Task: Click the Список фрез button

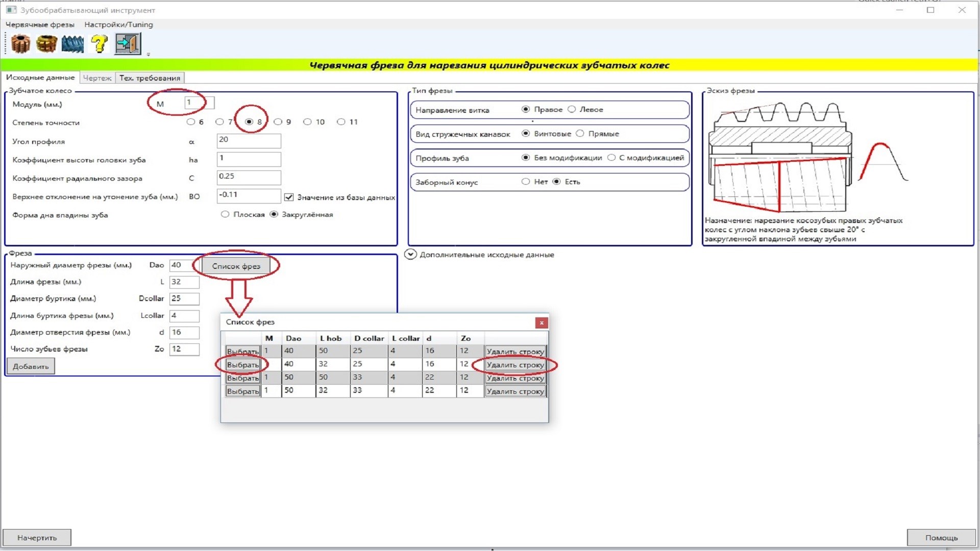Action: click(x=236, y=266)
